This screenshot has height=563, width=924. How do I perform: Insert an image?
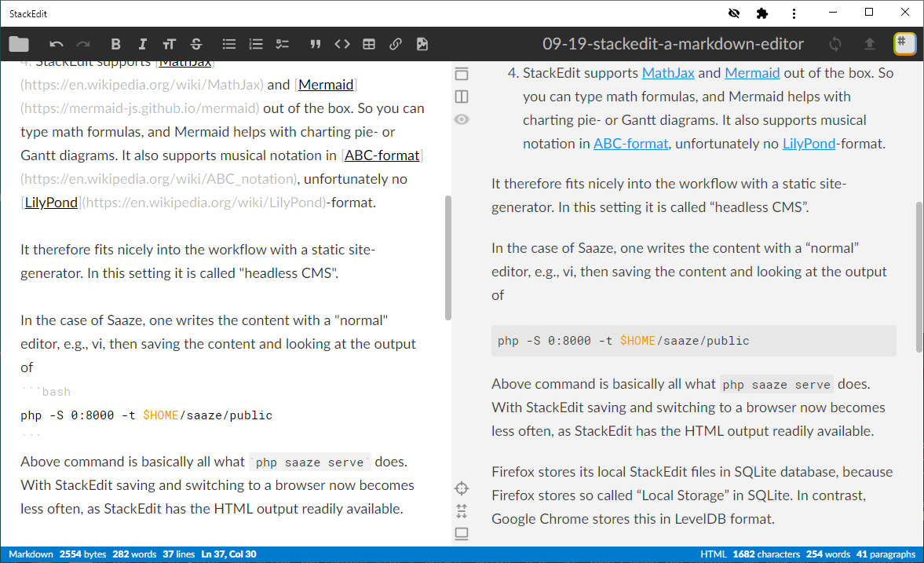click(x=422, y=44)
